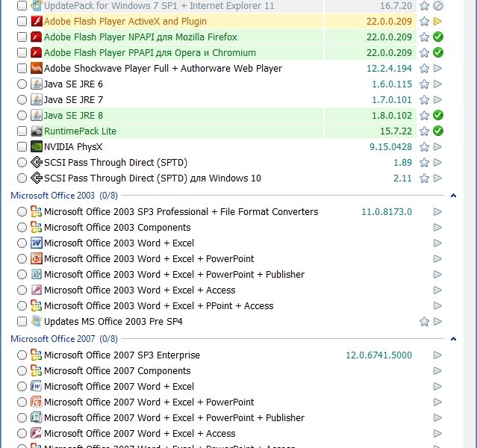
Task: Click the play arrow for Office 2003 SP3 Professional
Action: (x=437, y=211)
